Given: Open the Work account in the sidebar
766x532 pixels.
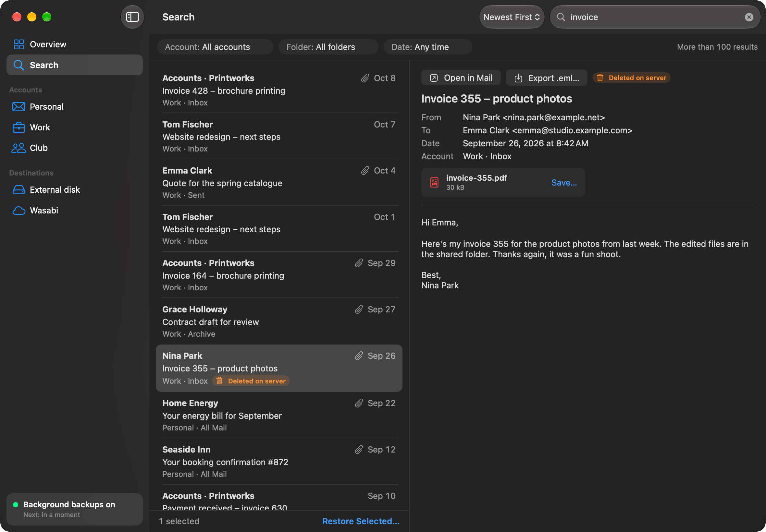Looking at the screenshot, I should point(75,127).
